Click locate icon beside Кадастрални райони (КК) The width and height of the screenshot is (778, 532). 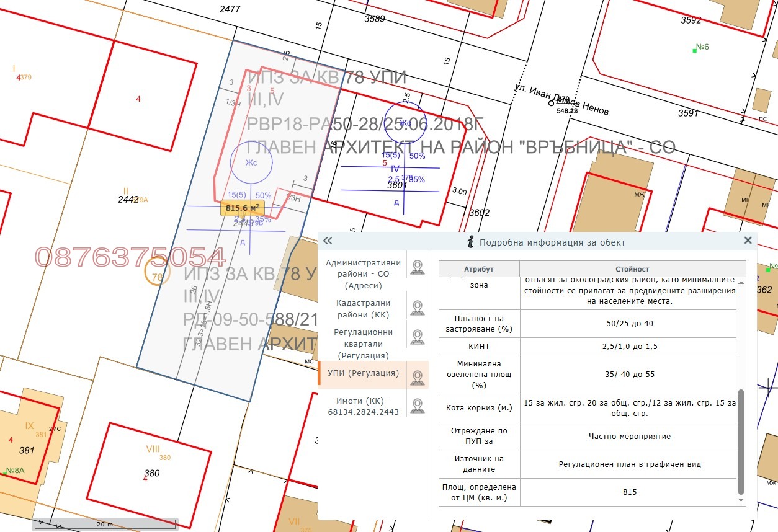(x=418, y=308)
